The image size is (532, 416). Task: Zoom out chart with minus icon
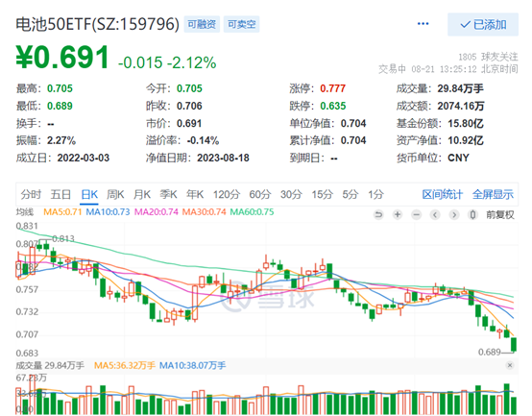click(417, 214)
